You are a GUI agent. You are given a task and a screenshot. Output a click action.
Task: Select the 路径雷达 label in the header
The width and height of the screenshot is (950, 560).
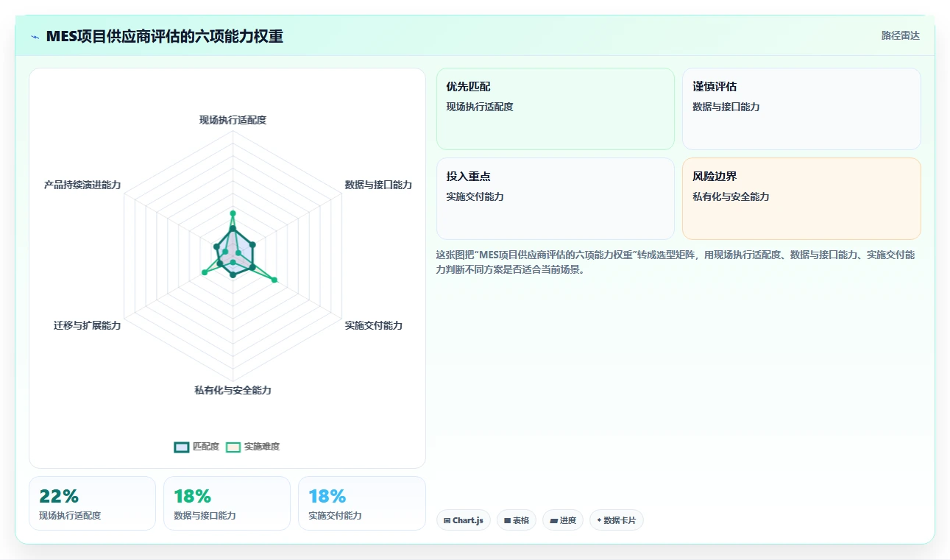901,35
